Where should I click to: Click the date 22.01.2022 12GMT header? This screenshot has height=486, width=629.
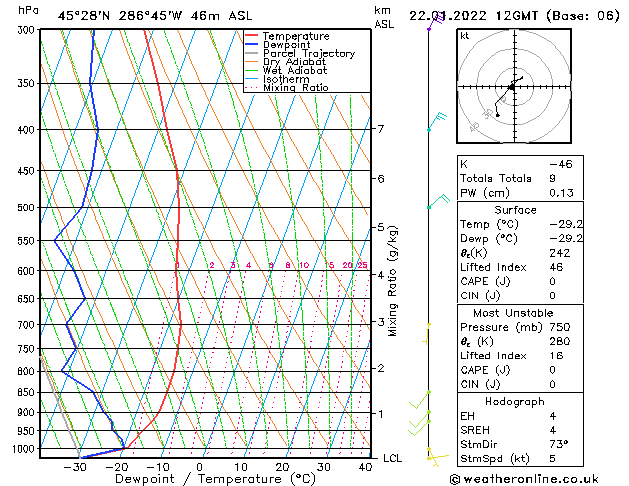click(x=514, y=16)
